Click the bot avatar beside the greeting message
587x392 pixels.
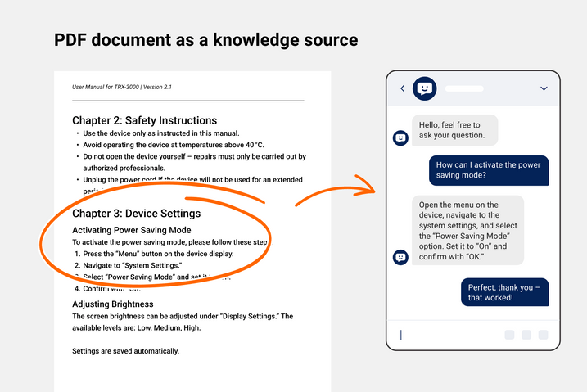400,138
